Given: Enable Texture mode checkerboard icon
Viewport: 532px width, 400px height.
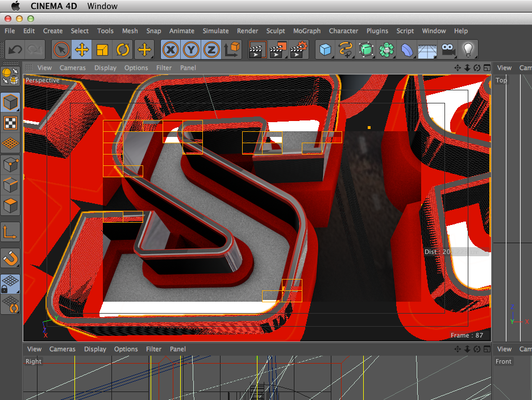Looking at the screenshot, I should (x=10, y=123).
